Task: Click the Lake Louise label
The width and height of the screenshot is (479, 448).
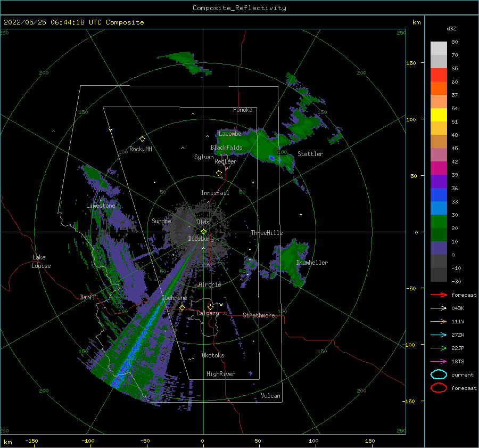Action: click(x=41, y=262)
